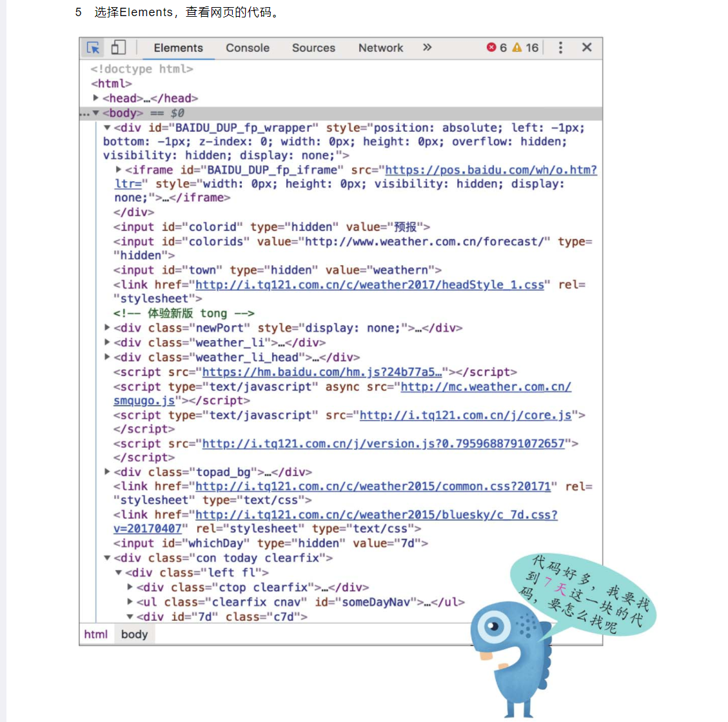Select the input id colorids line
The image size is (728, 722).
[x=353, y=248]
